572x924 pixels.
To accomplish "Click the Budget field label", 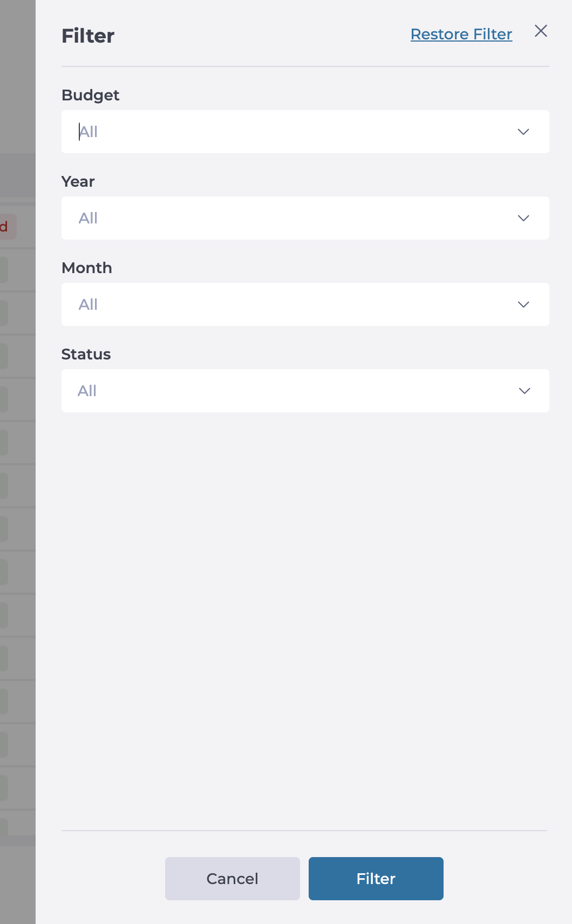I will 91,95.
